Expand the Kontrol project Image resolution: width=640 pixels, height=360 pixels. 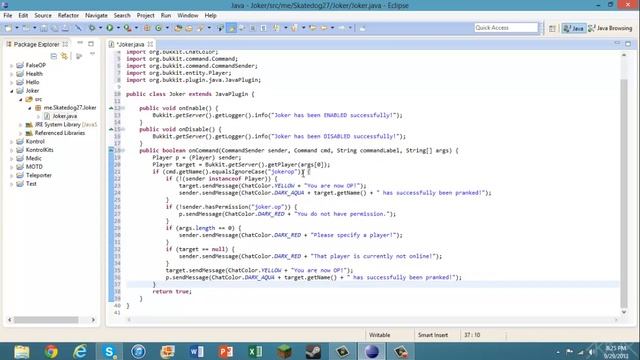point(11,142)
